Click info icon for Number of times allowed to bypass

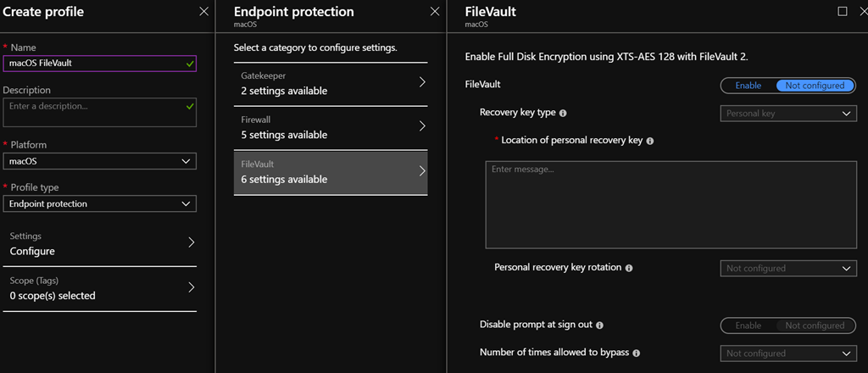(x=636, y=353)
